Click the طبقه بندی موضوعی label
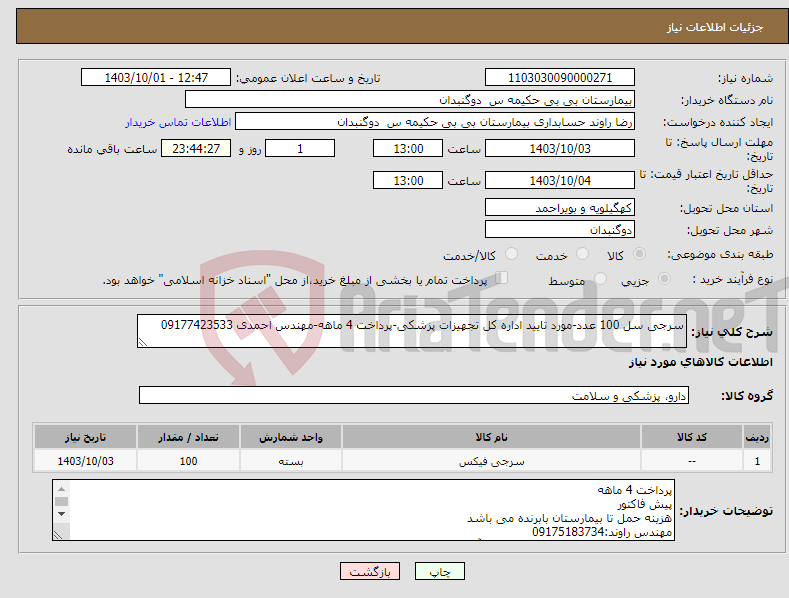 pyautogui.click(x=720, y=255)
